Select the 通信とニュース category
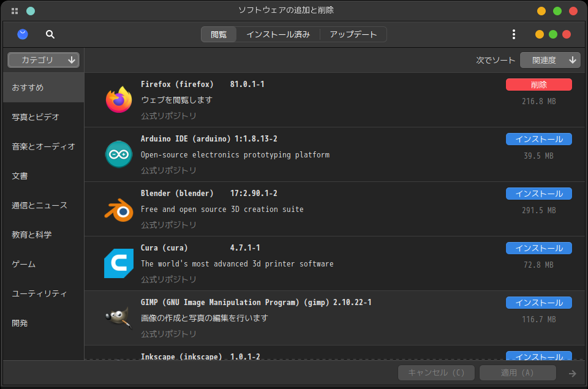588x389 pixels. pos(43,205)
